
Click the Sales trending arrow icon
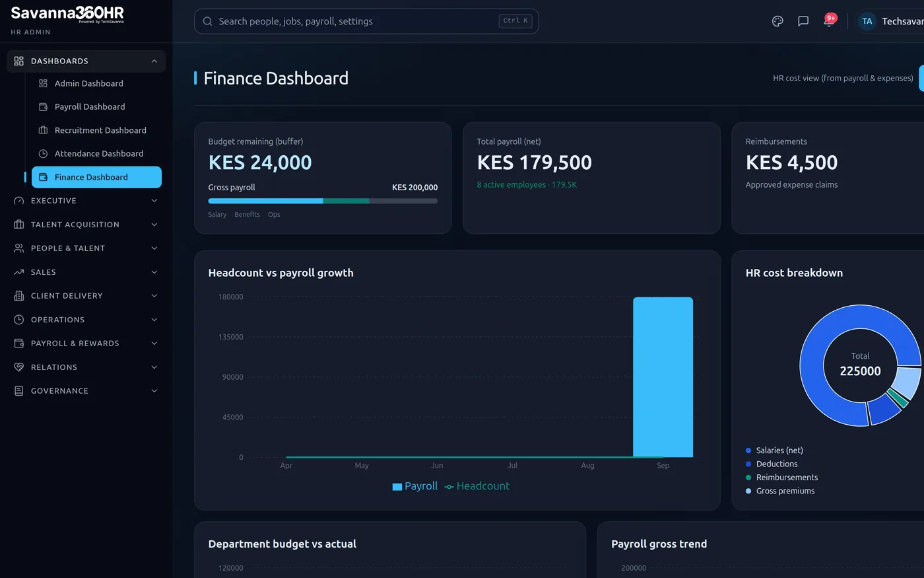(x=18, y=272)
